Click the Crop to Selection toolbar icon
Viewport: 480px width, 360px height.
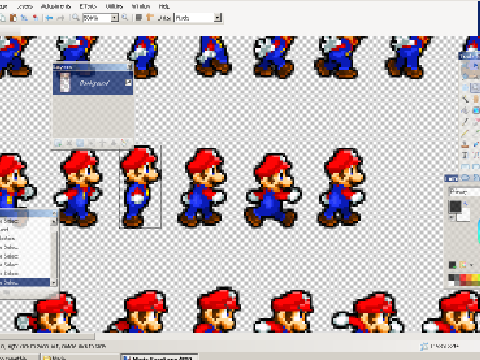point(24,18)
